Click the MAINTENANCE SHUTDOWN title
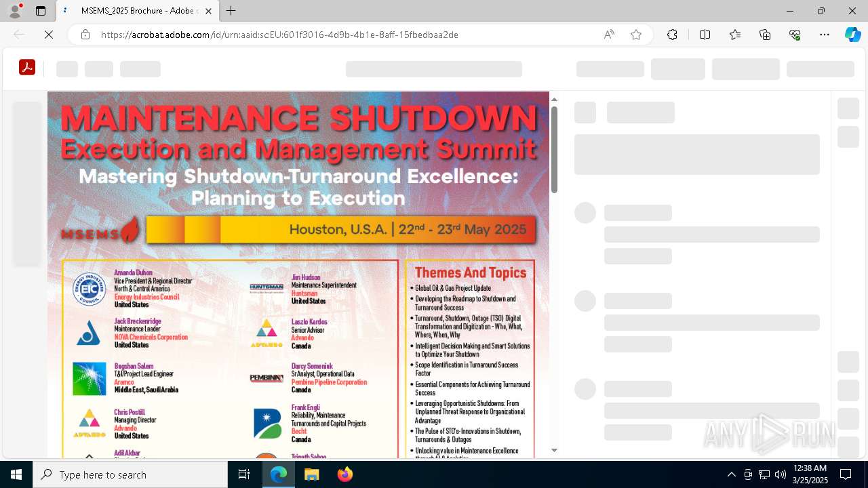Image resolution: width=868 pixels, height=488 pixels. click(299, 119)
